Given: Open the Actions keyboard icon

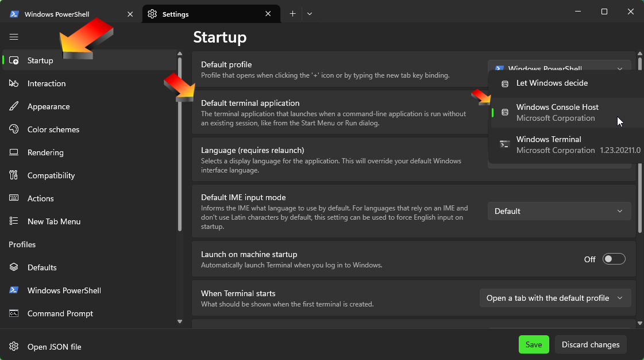Looking at the screenshot, I should tap(14, 198).
